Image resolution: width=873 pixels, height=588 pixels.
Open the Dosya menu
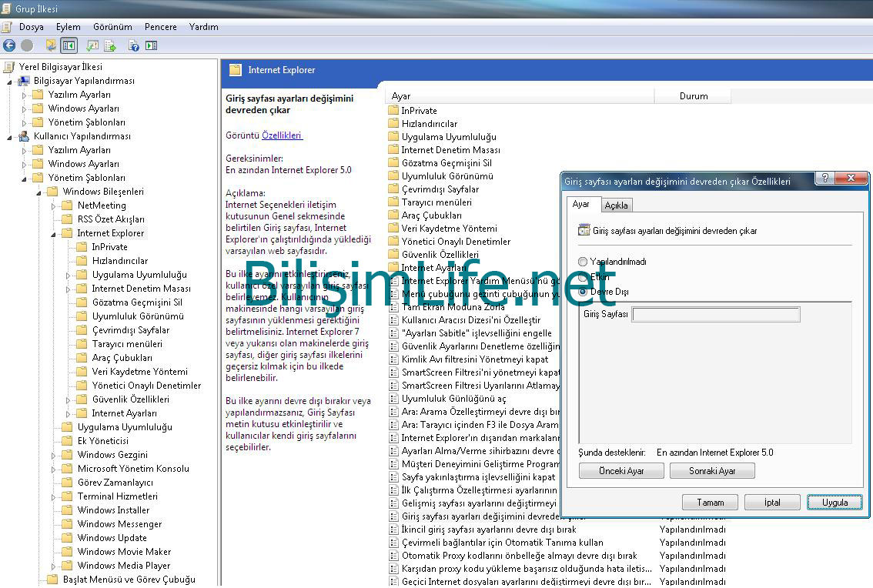31,27
